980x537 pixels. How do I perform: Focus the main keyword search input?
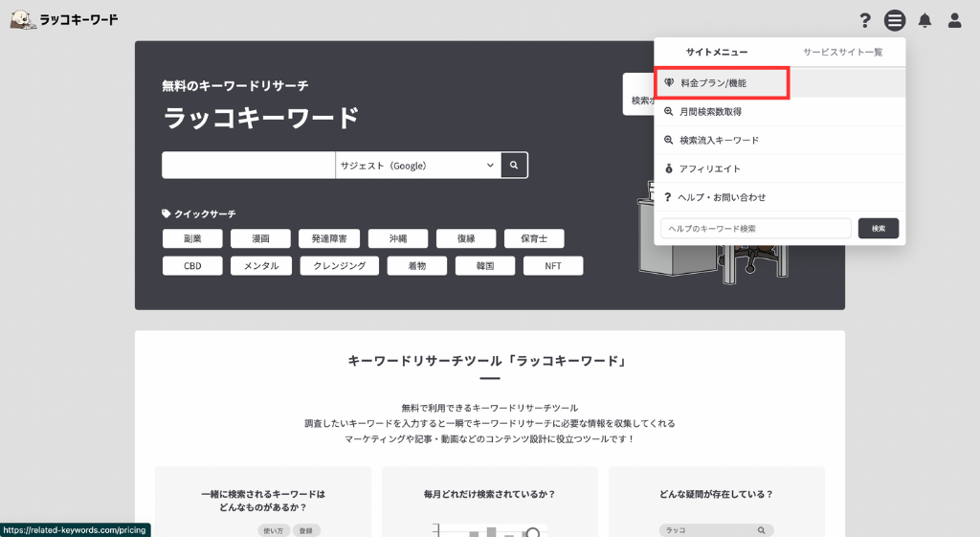pos(248,165)
